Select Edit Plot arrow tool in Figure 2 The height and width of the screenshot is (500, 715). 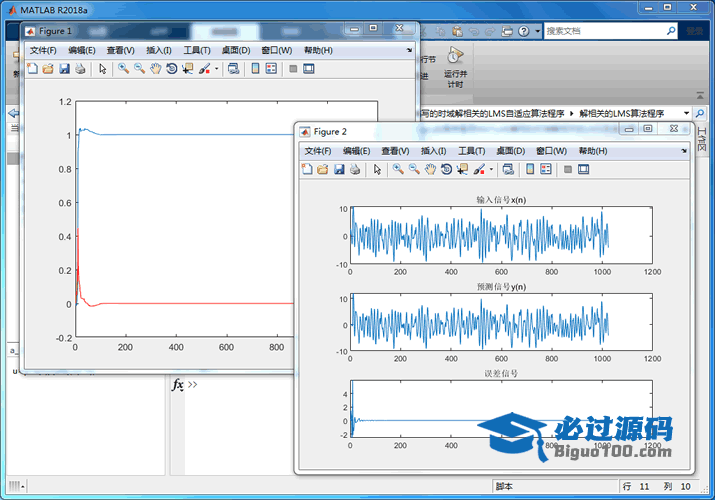[x=377, y=170]
